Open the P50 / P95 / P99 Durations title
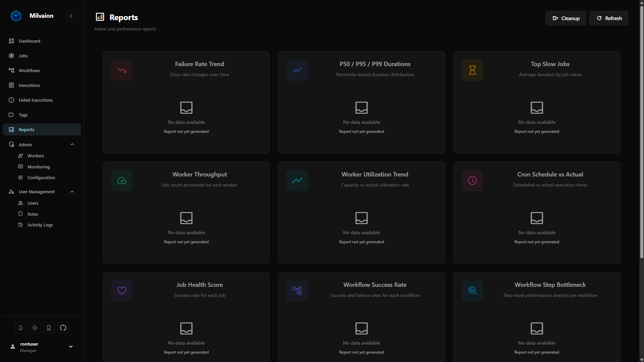644x362 pixels. pos(375,64)
